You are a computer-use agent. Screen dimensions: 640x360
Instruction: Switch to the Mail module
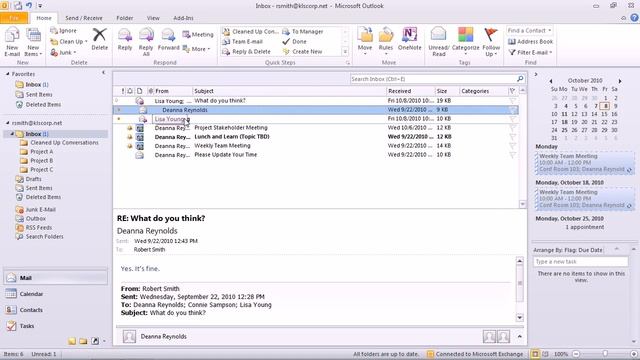tap(56, 278)
